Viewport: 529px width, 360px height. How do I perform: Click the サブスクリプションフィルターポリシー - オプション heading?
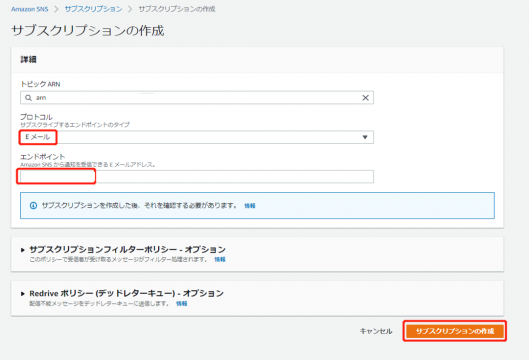point(128,250)
